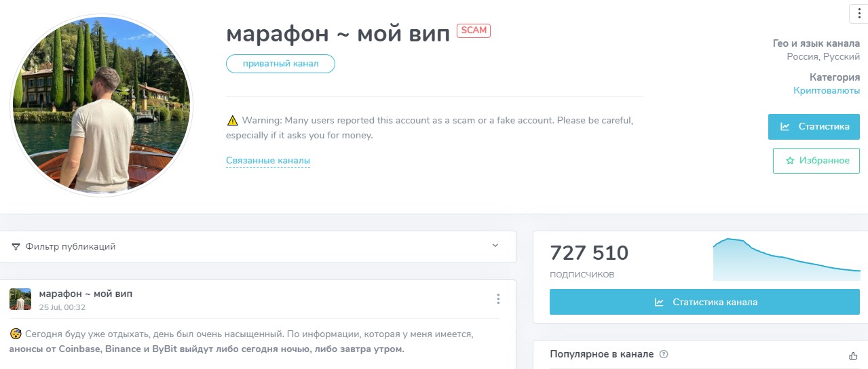Click the приватный канал tag
The height and width of the screenshot is (369, 868).
pos(280,64)
